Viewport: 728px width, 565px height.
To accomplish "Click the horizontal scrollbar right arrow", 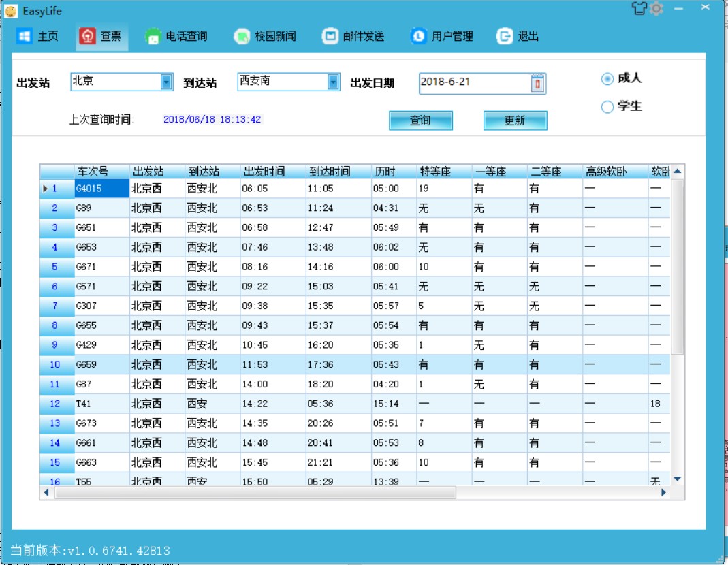I will click(663, 492).
